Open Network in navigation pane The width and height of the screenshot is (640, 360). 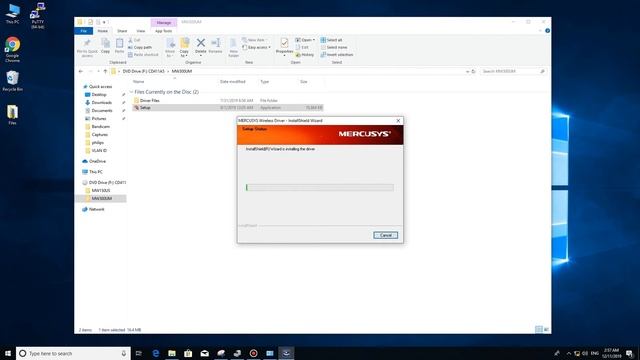pyautogui.click(x=96, y=209)
